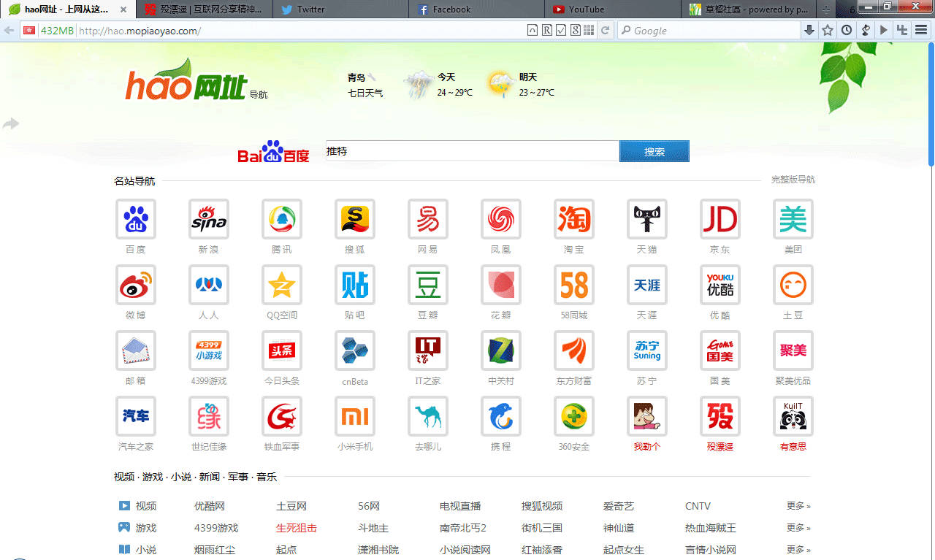
Task: Click the 京东 JD icon
Action: 720,219
